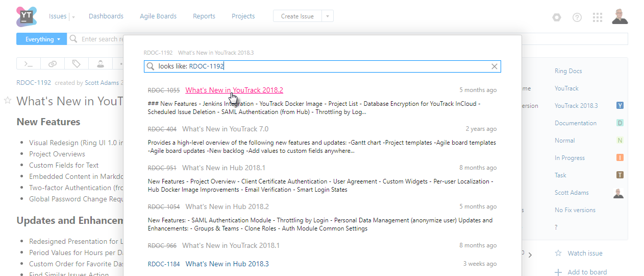Open the Reports page
This screenshot has width=644, height=276.
coord(204,16)
